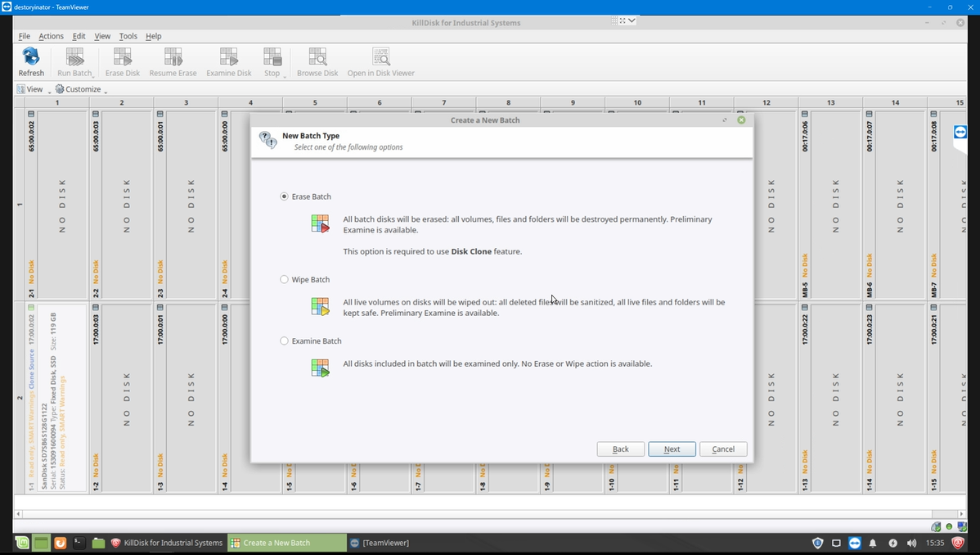The height and width of the screenshot is (555, 980).
Task: Click the clock showing 15:35
Action: 935,543
